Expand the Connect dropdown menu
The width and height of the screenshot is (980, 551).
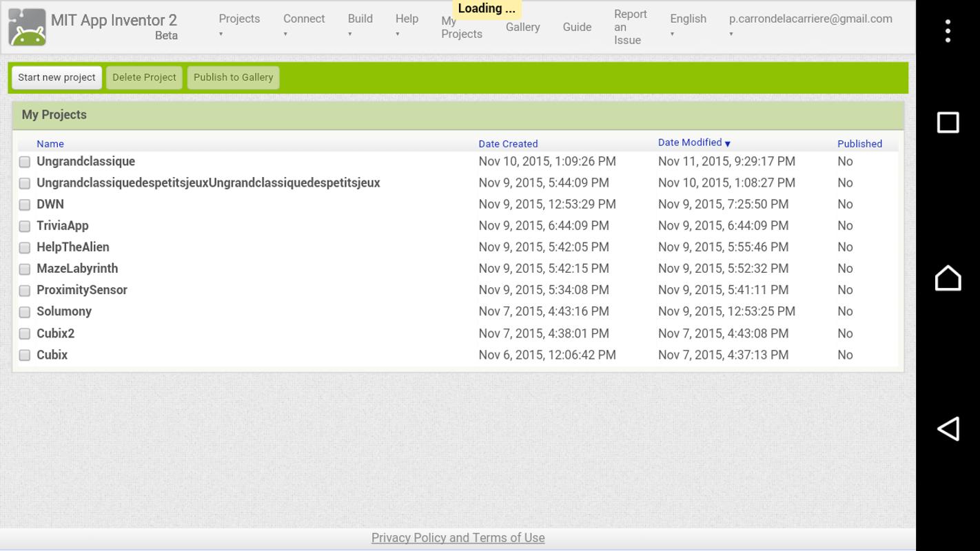(x=304, y=24)
